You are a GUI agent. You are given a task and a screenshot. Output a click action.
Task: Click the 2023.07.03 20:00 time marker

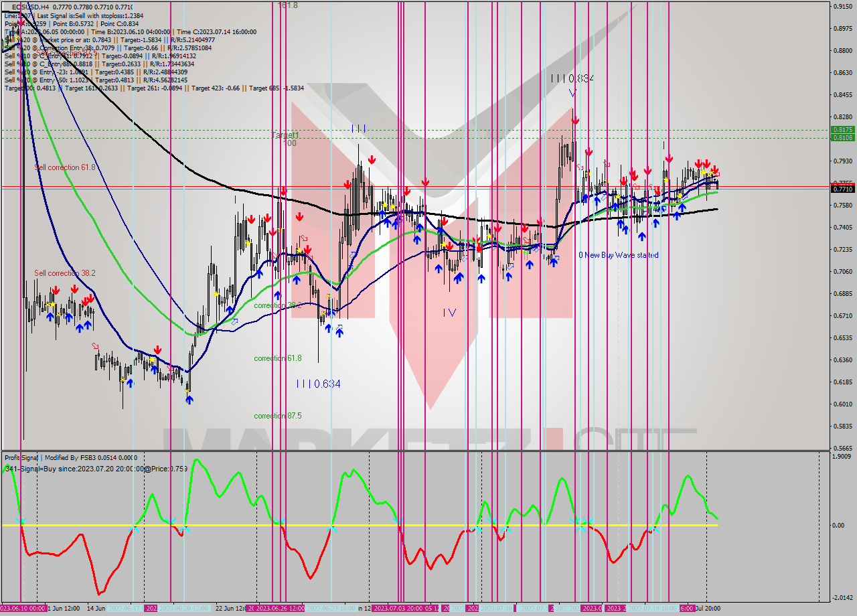(x=397, y=608)
